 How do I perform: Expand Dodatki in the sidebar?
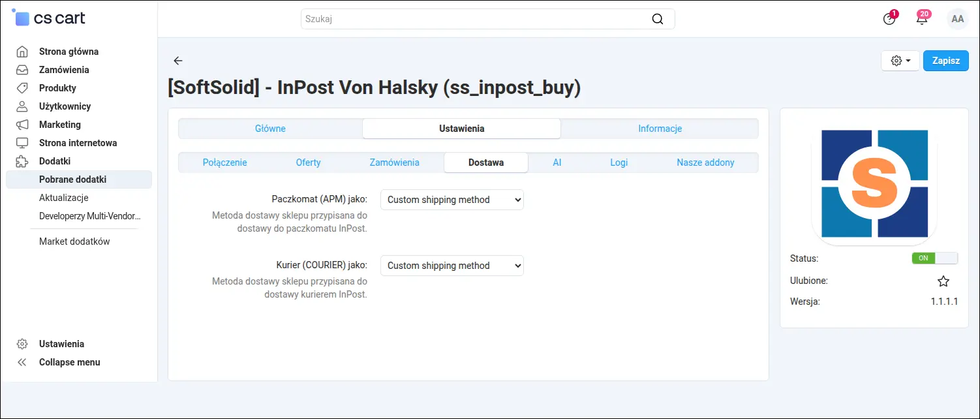(55, 161)
